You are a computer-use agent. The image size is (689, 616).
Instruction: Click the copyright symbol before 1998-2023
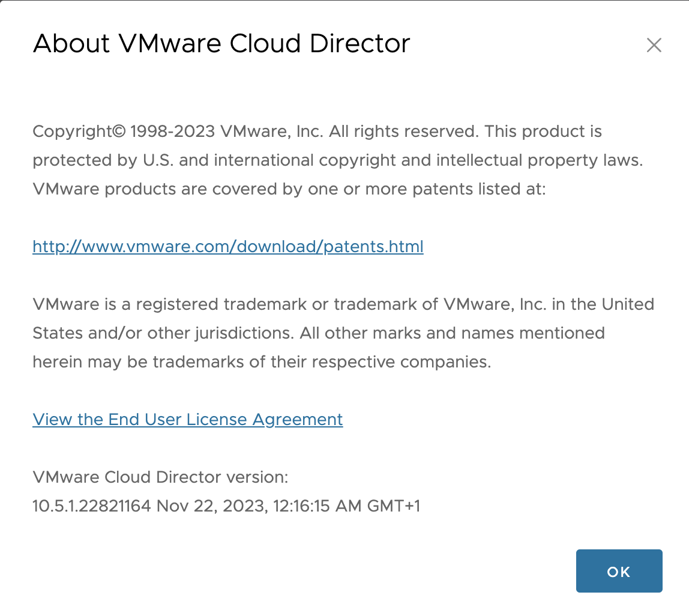(x=119, y=131)
